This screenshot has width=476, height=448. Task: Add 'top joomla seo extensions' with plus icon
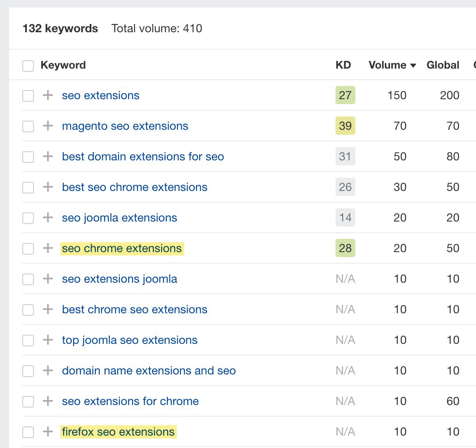(48, 340)
